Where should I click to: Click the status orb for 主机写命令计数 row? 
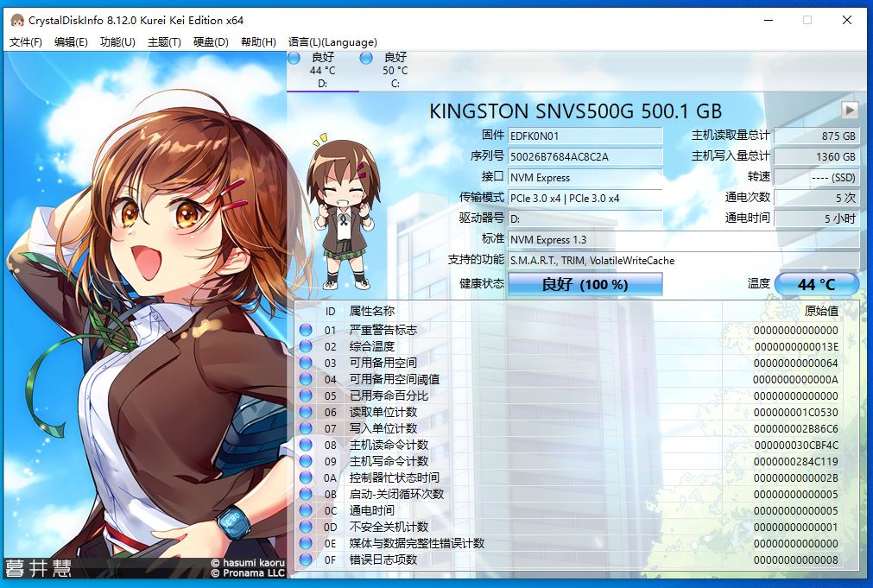[306, 461]
